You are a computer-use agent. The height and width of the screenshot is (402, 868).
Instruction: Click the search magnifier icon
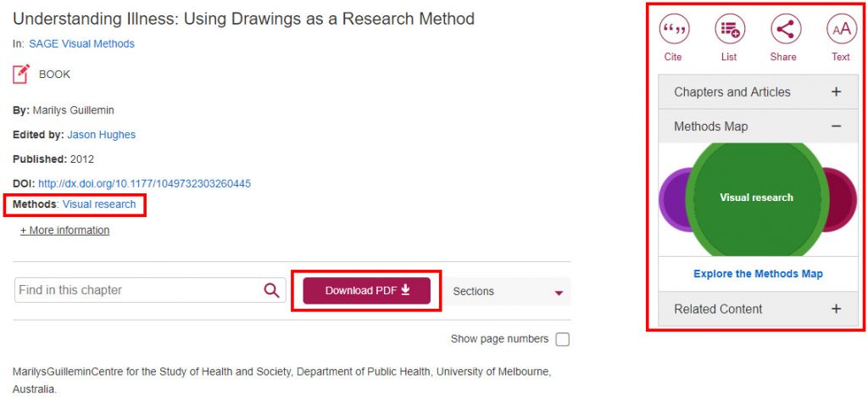[x=271, y=290]
